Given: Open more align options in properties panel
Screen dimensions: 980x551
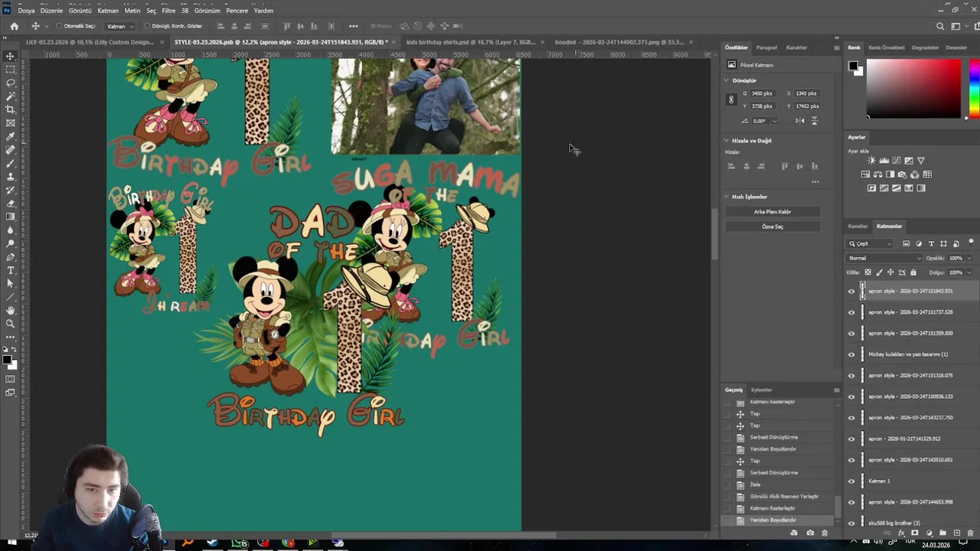Looking at the screenshot, I should point(815,182).
